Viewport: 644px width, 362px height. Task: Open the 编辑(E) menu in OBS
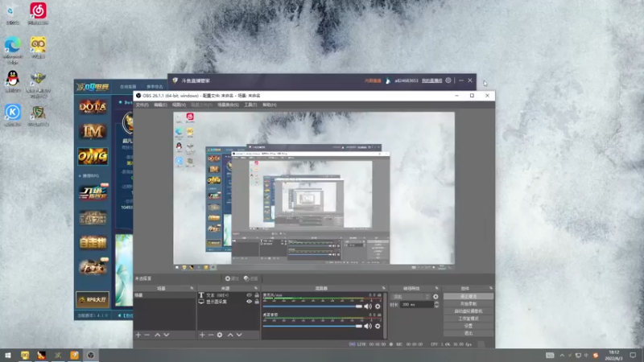[160, 105]
